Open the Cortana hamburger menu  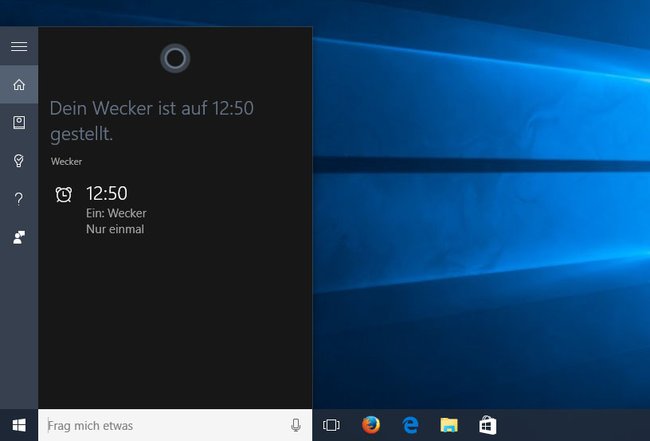19,46
